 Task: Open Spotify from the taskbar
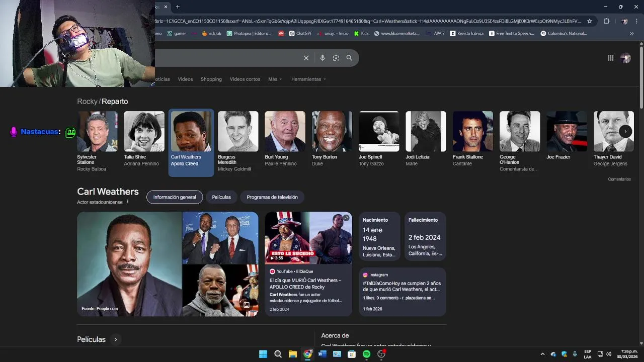(x=367, y=354)
